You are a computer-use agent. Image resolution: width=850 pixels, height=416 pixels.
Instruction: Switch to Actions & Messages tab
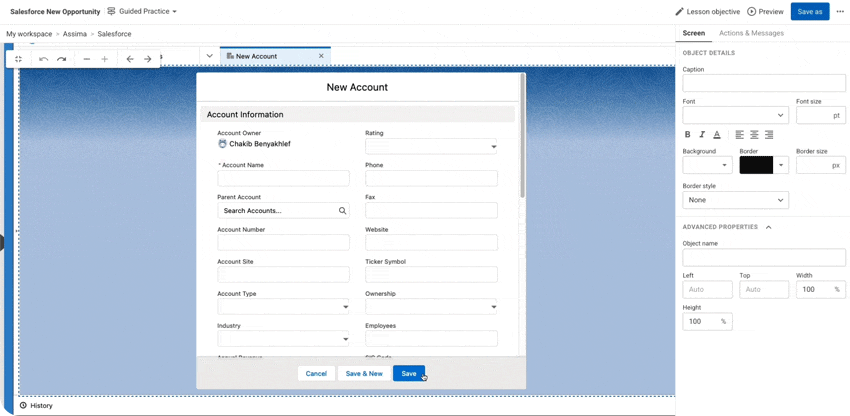(751, 33)
